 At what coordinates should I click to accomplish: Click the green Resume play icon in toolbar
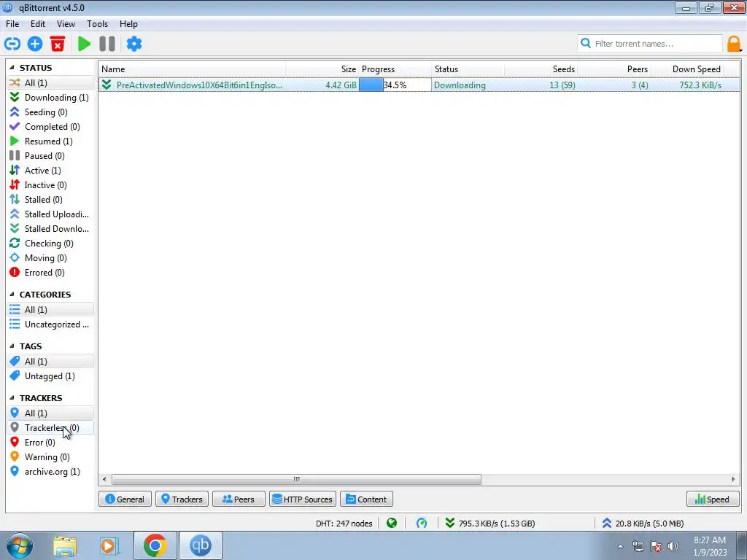point(85,44)
